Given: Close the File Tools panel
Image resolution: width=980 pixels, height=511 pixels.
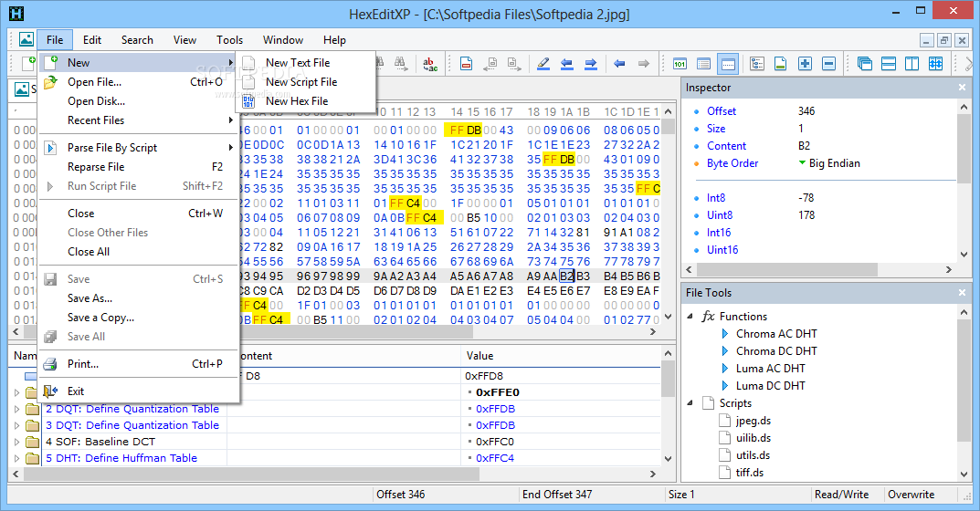Looking at the screenshot, I should tap(962, 292).
